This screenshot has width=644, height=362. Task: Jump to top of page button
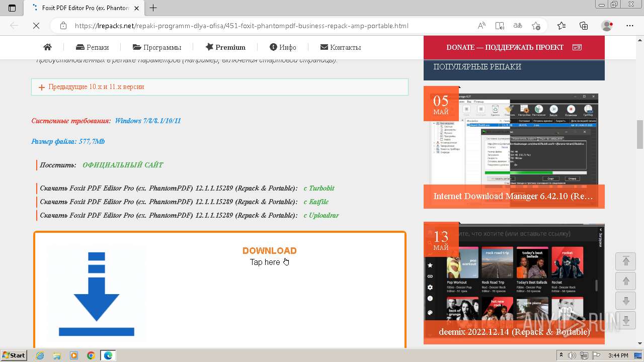[x=626, y=261]
